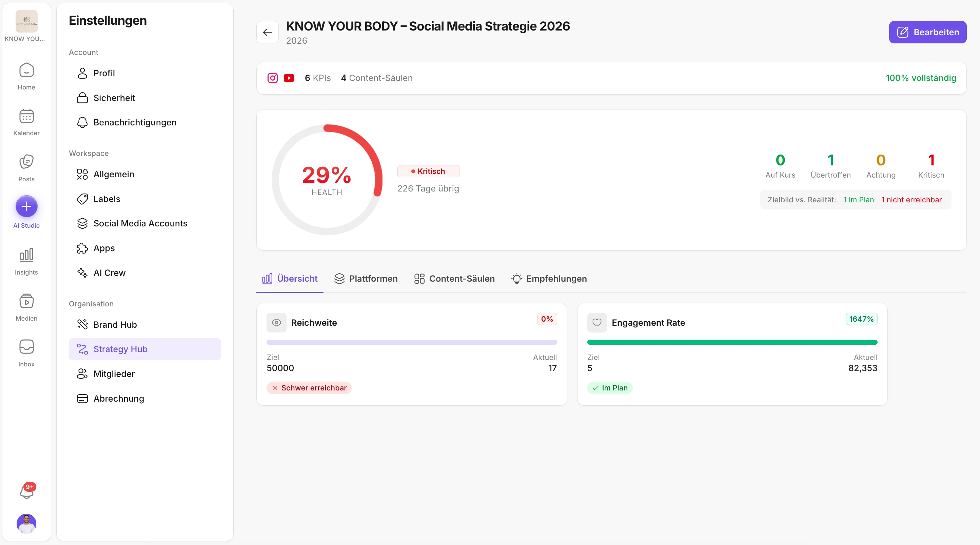Click the 100% vollständig text
Screen dimensions: 980x545
(921, 78)
